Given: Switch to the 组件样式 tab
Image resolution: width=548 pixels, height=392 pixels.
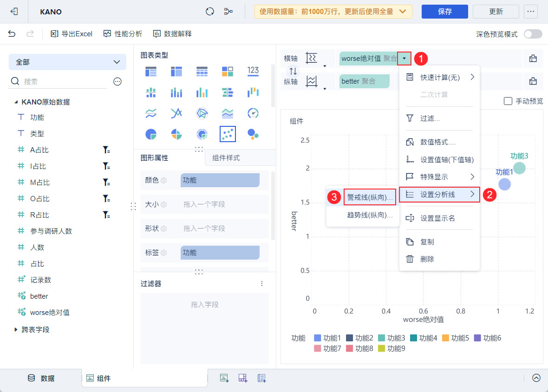Looking at the screenshot, I should (226, 158).
